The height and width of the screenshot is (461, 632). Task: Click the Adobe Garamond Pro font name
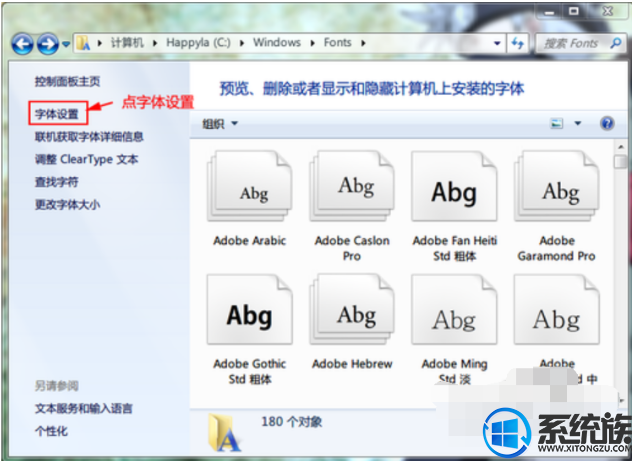pos(557,248)
